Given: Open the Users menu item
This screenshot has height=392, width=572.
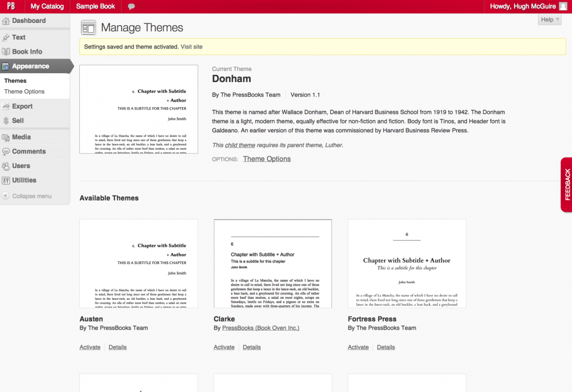Looking at the screenshot, I should [x=21, y=166].
